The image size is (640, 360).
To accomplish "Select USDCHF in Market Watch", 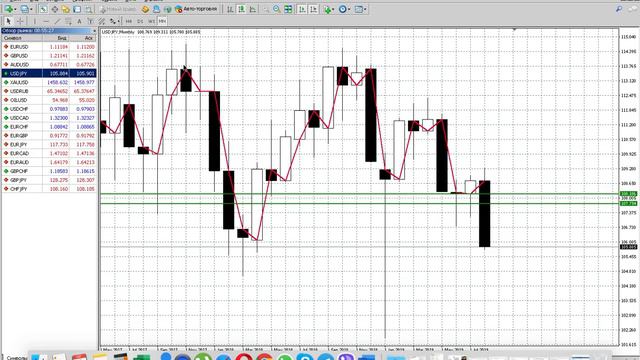I will click(49, 109).
